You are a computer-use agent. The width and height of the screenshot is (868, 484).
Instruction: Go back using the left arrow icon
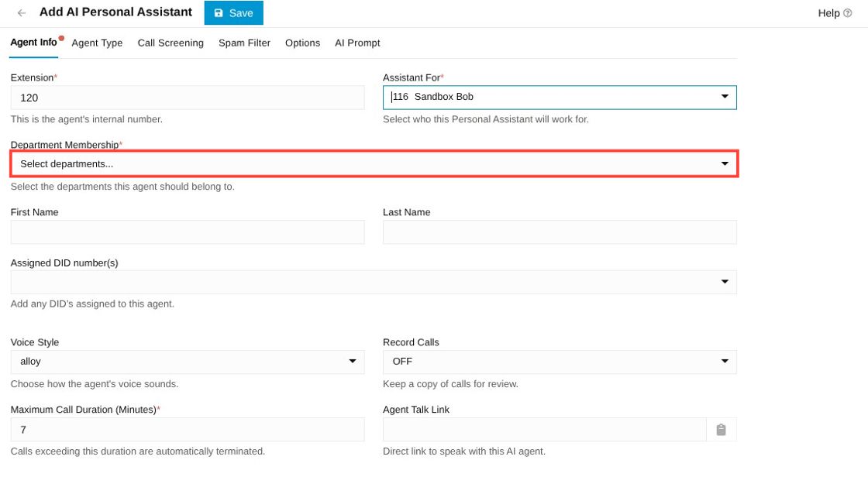pyautogui.click(x=22, y=12)
